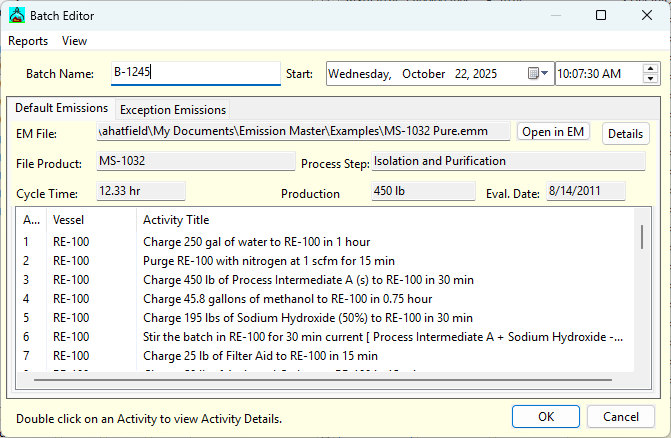Increase start time with up arrow
Viewport: 671px width, 438px height.
(x=651, y=69)
